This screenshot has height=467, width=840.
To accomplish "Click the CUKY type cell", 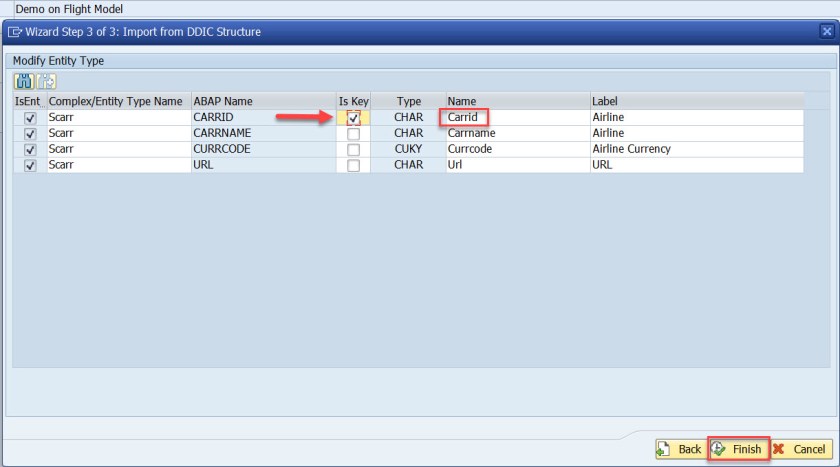I will 408,149.
